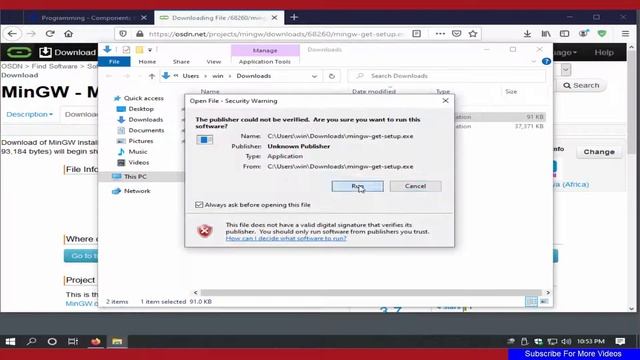The width and height of the screenshot is (640, 360).
Task: Select Desktop in navigation pane
Action: click(141, 109)
